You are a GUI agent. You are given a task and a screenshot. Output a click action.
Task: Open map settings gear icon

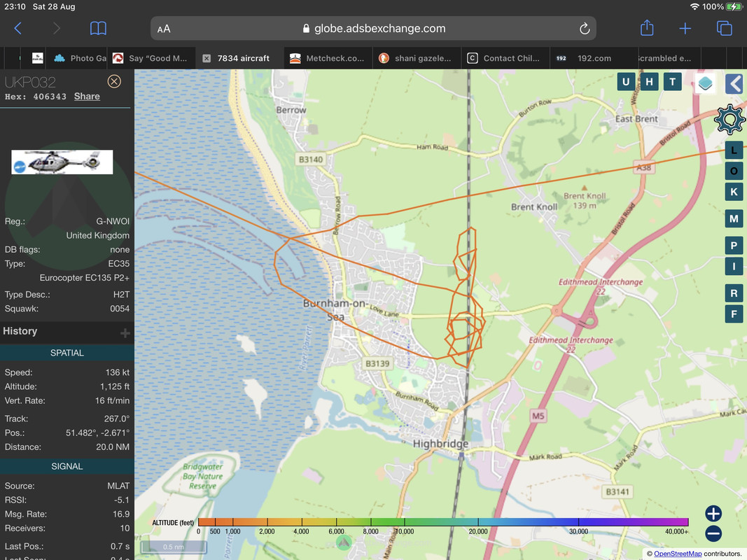(729, 119)
